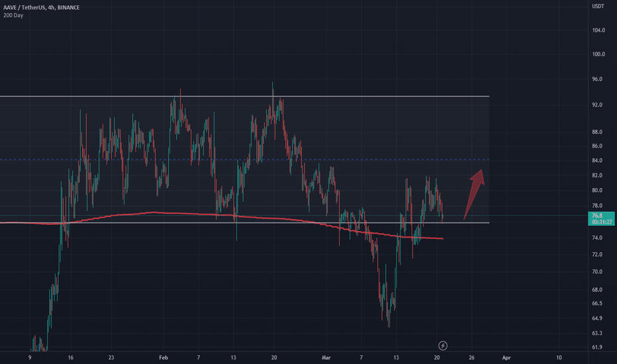Click the Apr date on time axis
617x364 pixels.
click(x=506, y=357)
